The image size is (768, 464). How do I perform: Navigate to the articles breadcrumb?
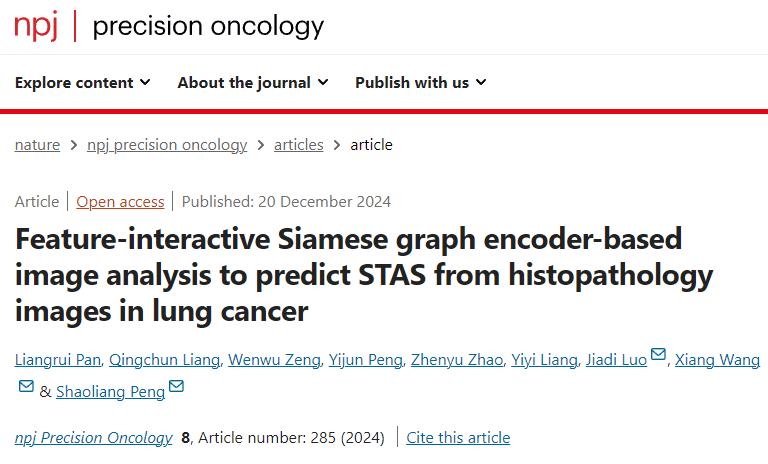point(298,145)
